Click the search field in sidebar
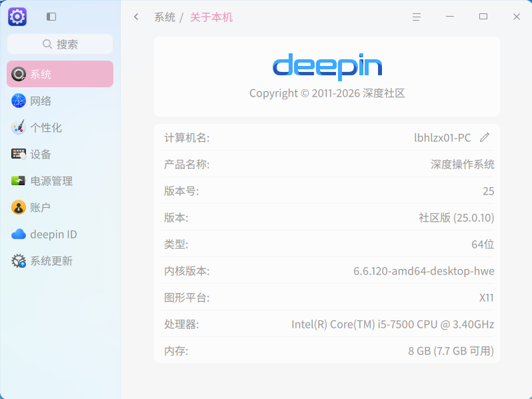The width and height of the screenshot is (532, 399). [x=60, y=44]
